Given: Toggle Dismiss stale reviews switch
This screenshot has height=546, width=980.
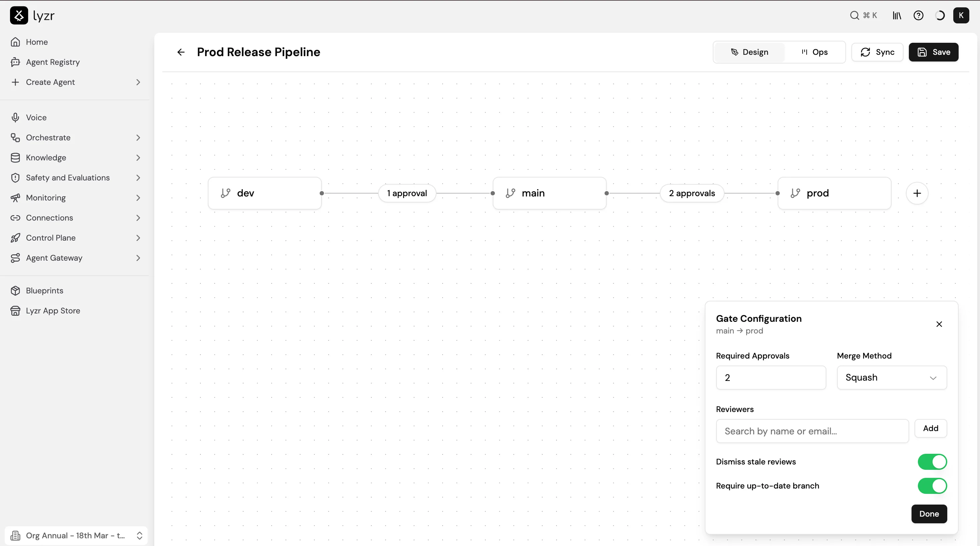Looking at the screenshot, I should (932, 461).
